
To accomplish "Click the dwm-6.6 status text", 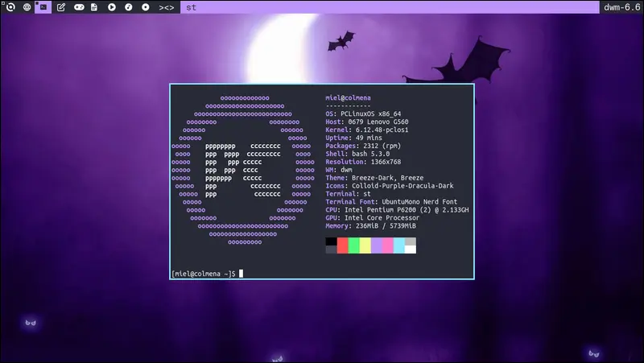I will coord(621,7).
